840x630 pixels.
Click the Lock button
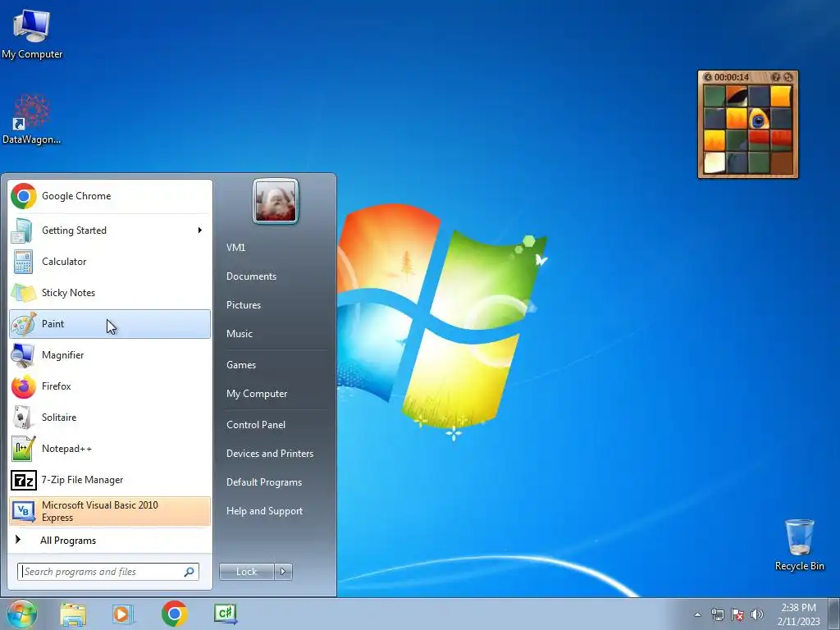[x=246, y=572]
